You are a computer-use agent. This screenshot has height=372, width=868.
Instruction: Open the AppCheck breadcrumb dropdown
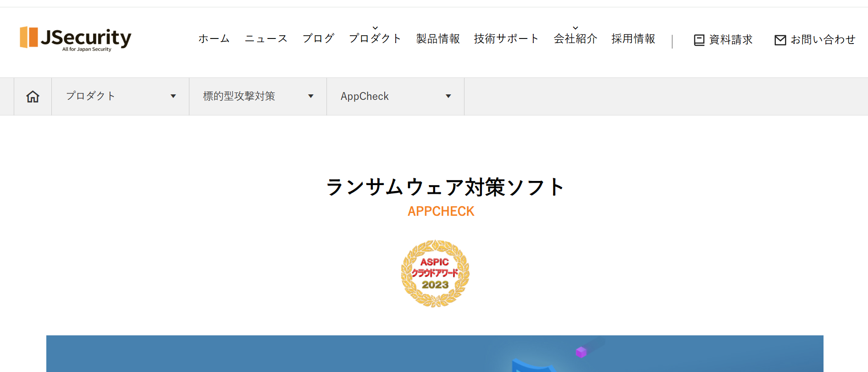coord(448,96)
